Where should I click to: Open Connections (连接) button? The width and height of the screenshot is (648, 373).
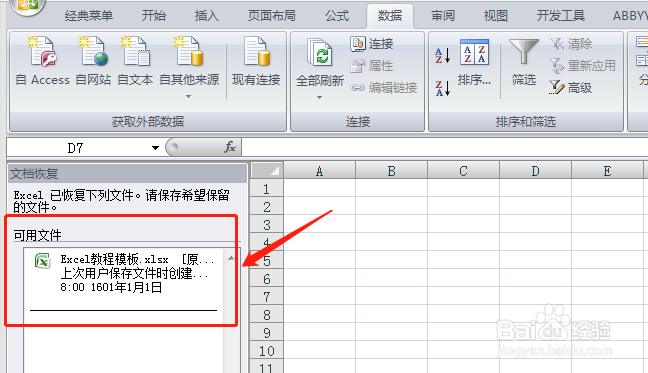coord(372,44)
